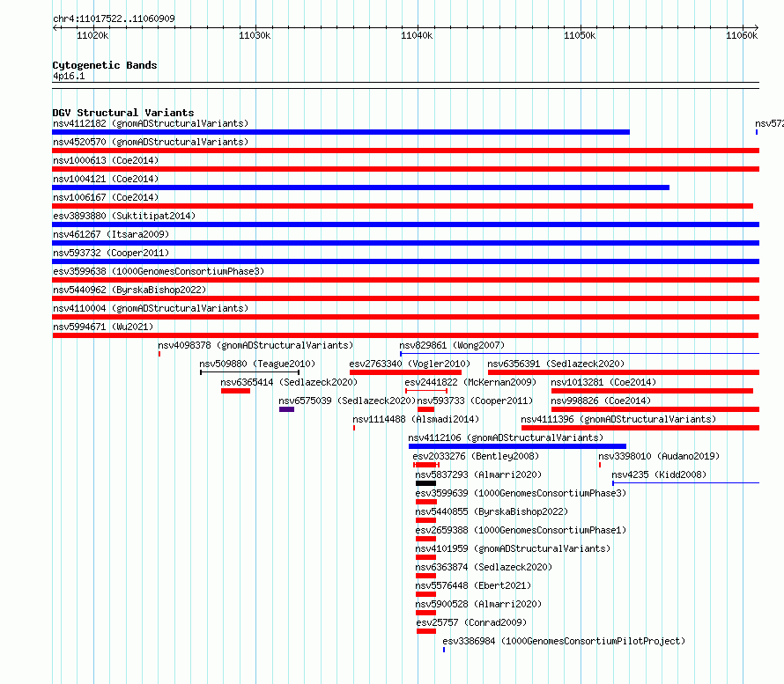Open nsv829861 (Wong2007) label

[452, 345]
